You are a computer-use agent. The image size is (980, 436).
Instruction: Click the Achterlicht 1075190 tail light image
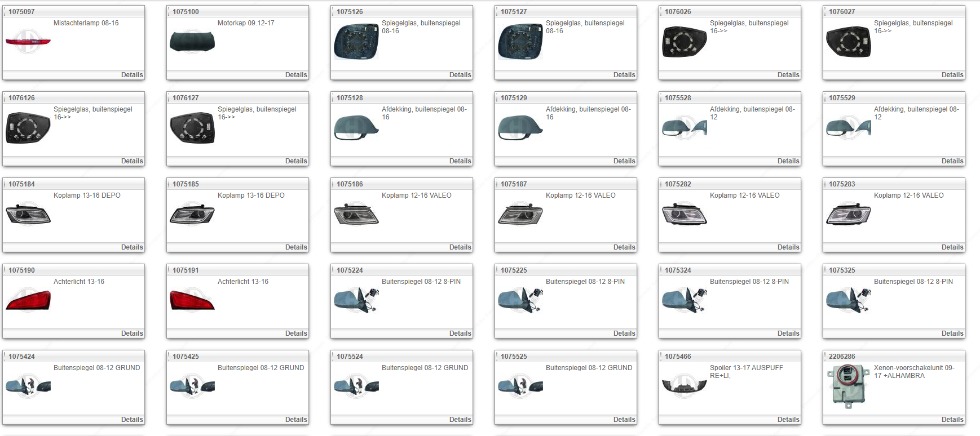[x=28, y=300]
